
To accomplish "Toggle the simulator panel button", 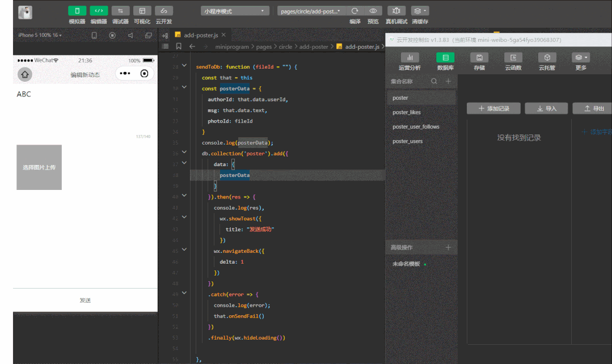I will pos(77,11).
